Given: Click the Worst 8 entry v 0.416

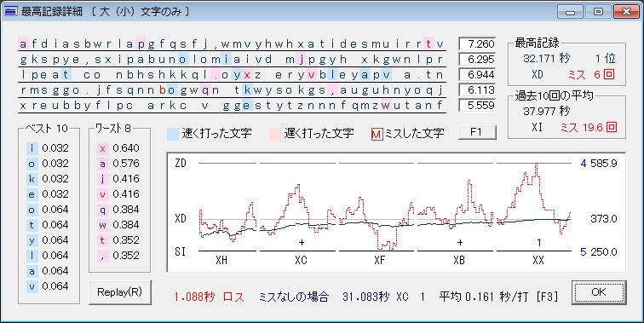Looking at the screenshot, I should pos(119,194).
